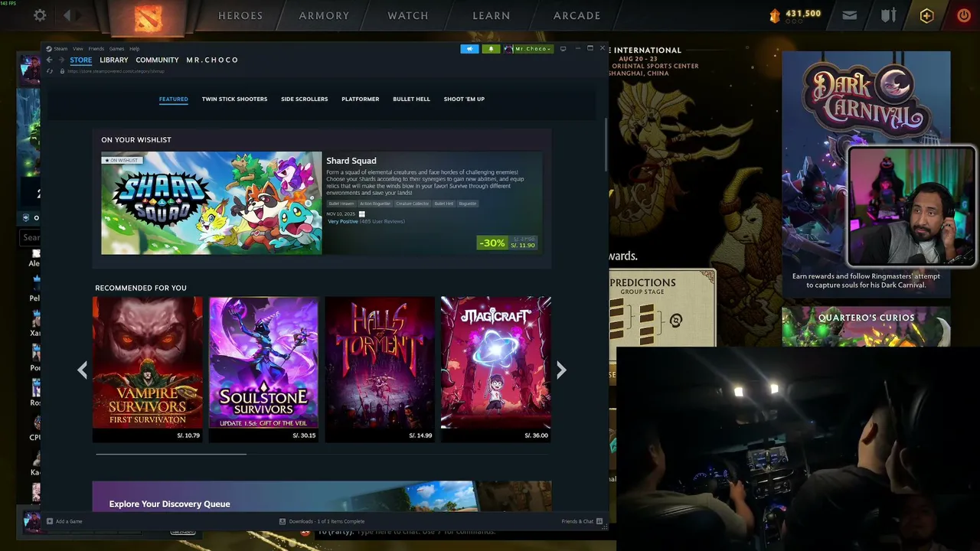Go forward in Steam browser history
The height and width of the screenshot is (551, 980).
click(61, 60)
